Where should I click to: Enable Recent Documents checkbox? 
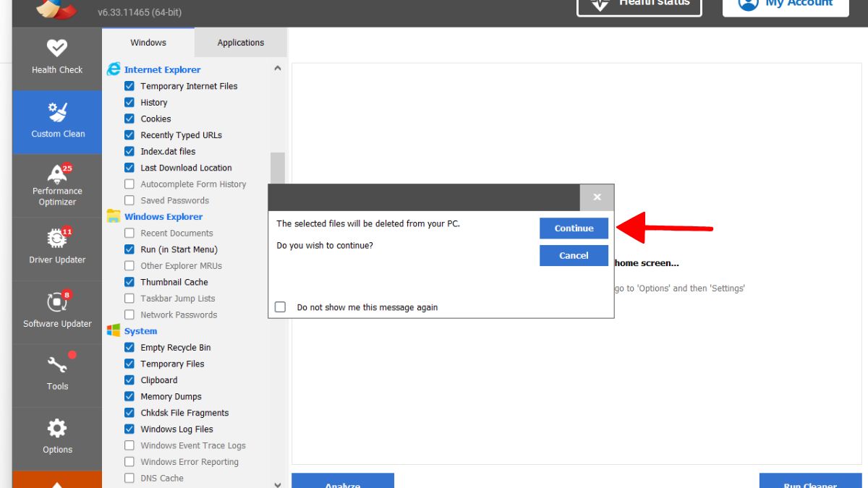tap(129, 233)
